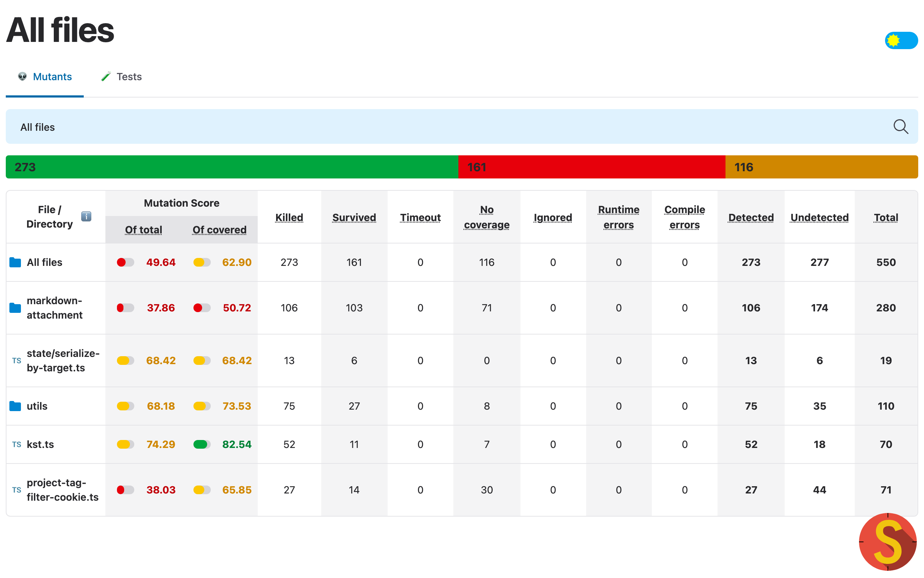Screen dimensions: 924x578
Task: Click the Of covered column header
Action: pos(219,229)
